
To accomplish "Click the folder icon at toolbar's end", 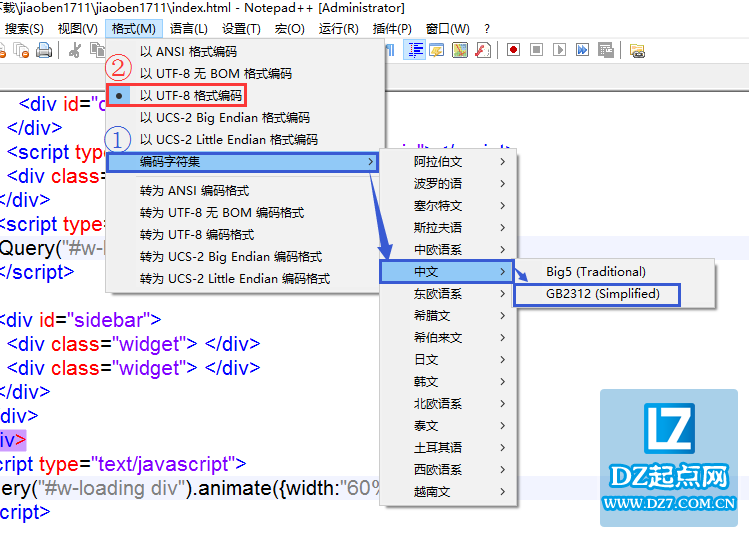I will (x=637, y=50).
